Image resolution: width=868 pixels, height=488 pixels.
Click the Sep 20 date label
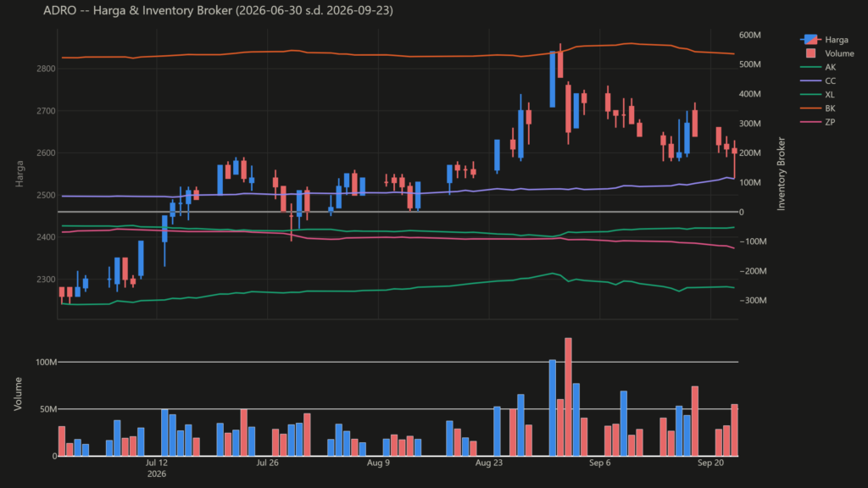711,463
